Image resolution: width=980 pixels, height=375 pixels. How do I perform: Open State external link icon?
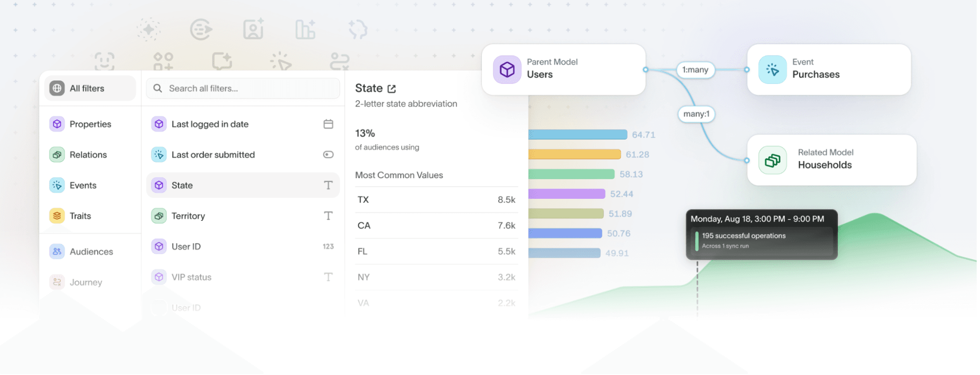point(391,89)
